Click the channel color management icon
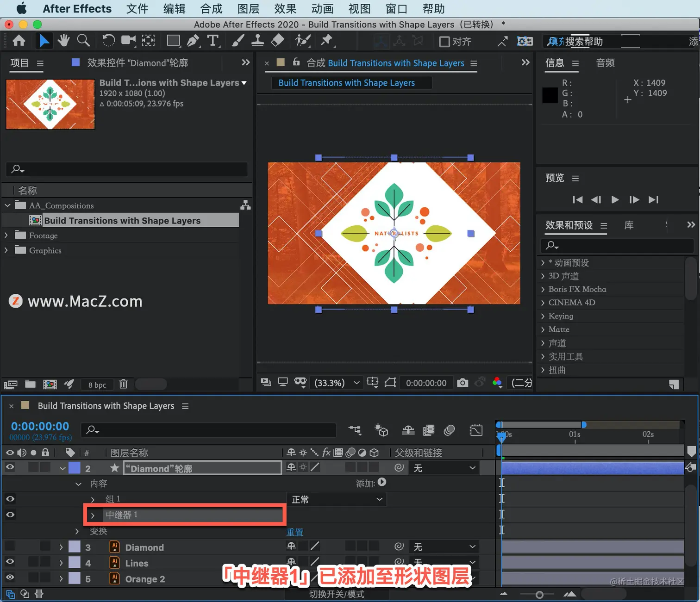The height and width of the screenshot is (602, 700). coord(498,383)
